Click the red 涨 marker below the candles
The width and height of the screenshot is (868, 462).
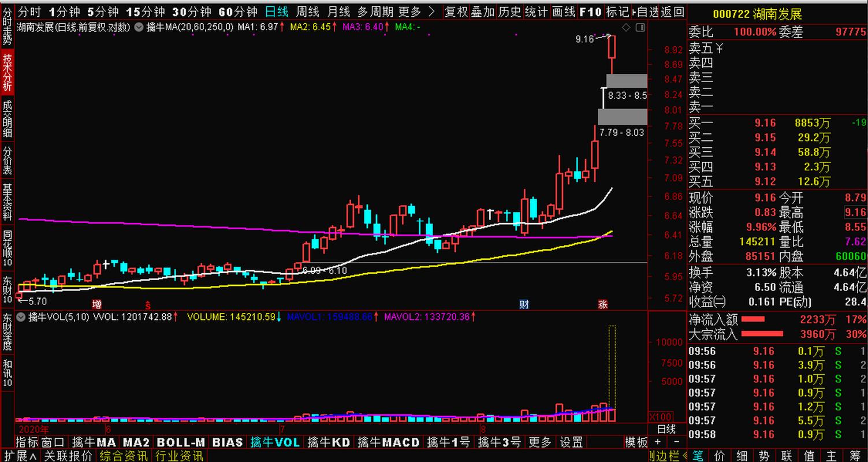pyautogui.click(x=603, y=304)
